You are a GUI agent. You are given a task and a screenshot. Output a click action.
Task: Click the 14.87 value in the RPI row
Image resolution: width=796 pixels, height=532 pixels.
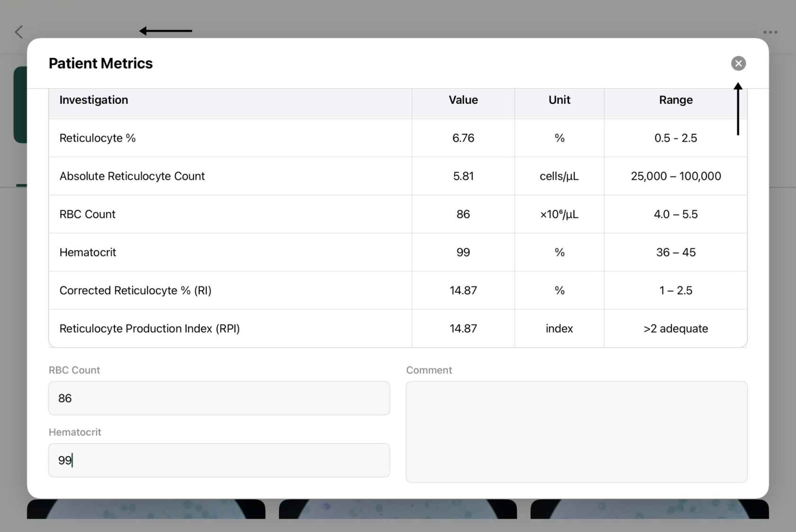(463, 329)
